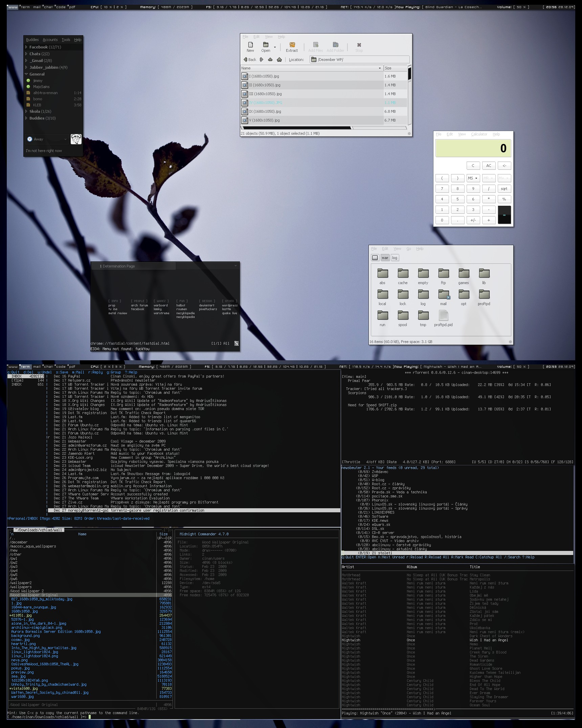The width and height of the screenshot is (582, 728).
Task: Click the buddy avatar image in Pidgin
Action: pyautogui.click(x=76, y=139)
